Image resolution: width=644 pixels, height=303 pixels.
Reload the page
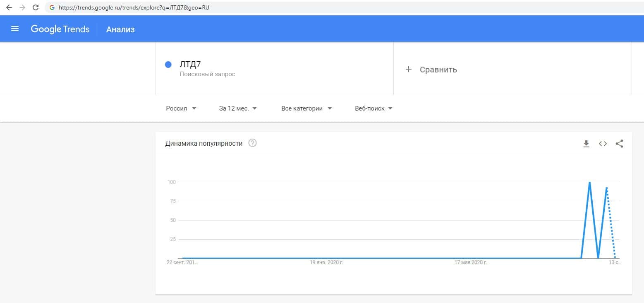(36, 7)
